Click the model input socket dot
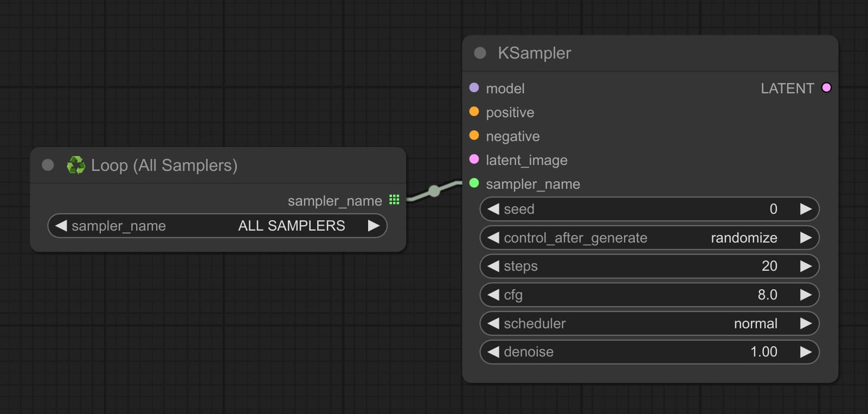 474,88
